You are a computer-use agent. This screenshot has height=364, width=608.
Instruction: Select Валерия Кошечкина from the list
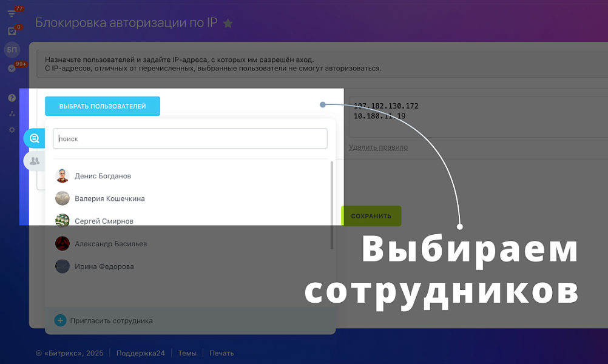(x=109, y=198)
